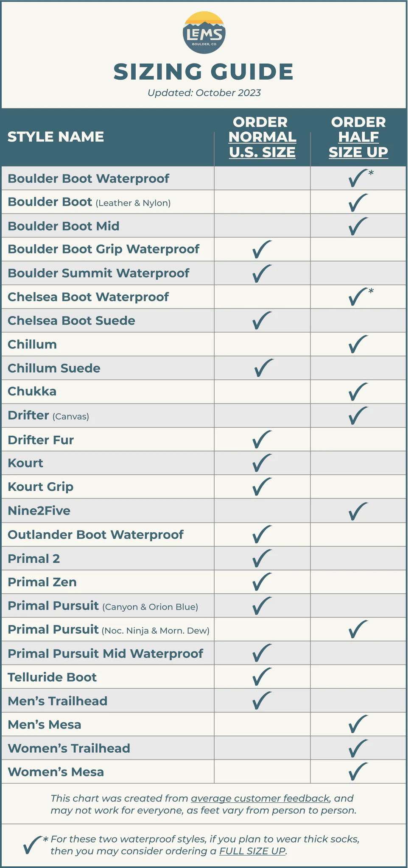Image resolution: width=408 pixels, height=868 pixels.
Task: Click the FULL SIZE UP underlined text
Action: coord(252,851)
